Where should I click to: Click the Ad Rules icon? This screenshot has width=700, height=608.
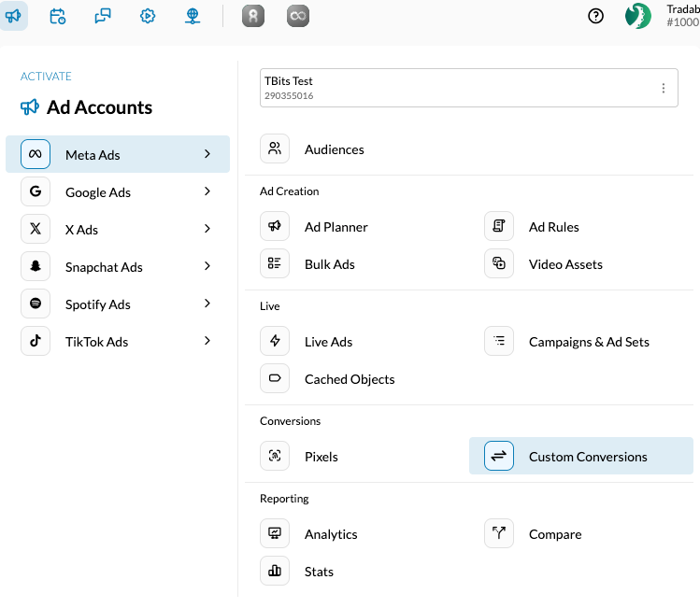click(499, 227)
